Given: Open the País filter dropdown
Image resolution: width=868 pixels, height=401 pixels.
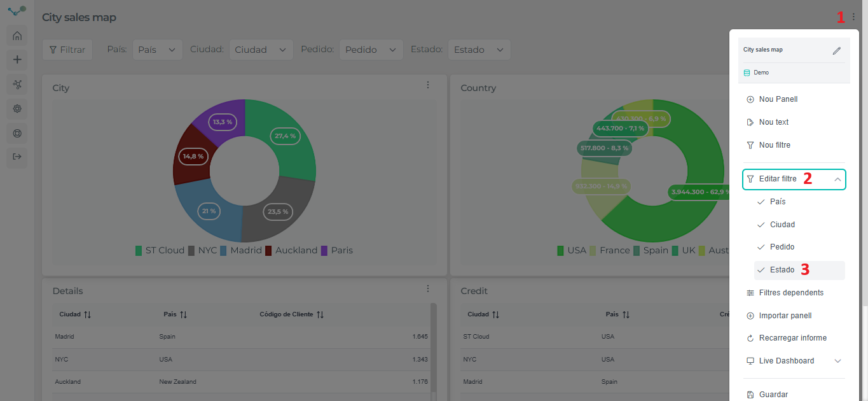Looking at the screenshot, I should click(x=157, y=50).
